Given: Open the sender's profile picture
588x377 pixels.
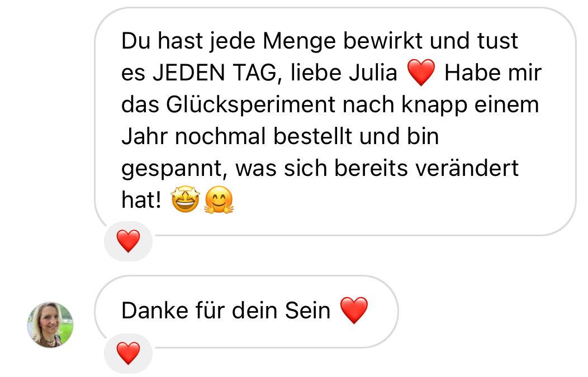Looking at the screenshot, I should (50, 324).
